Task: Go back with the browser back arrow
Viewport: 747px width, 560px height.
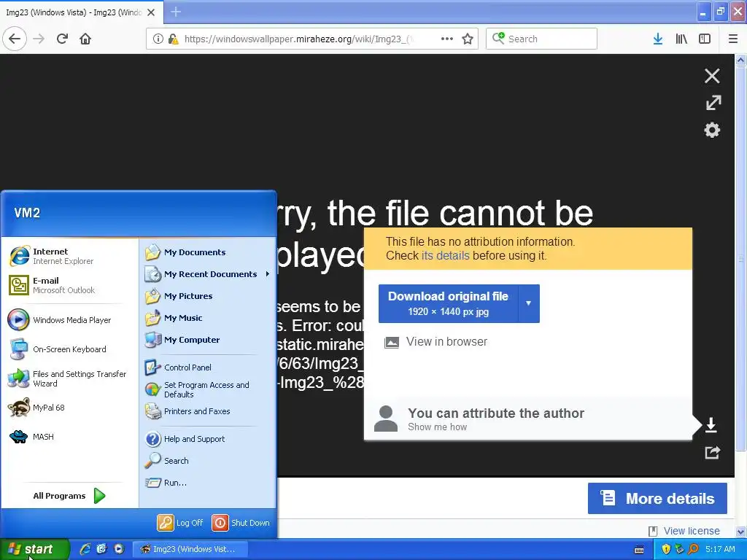Action: (15, 39)
